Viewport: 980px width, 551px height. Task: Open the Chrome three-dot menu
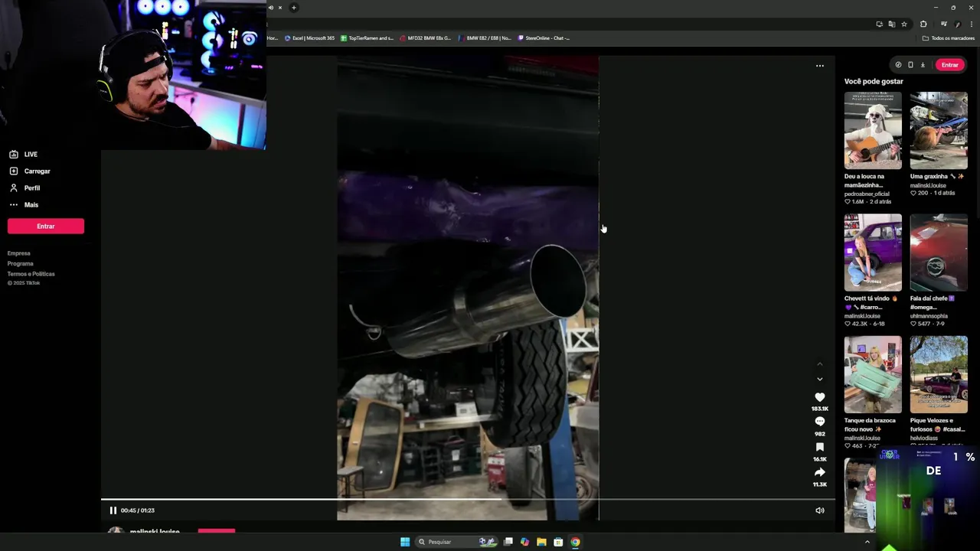(x=971, y=24)
